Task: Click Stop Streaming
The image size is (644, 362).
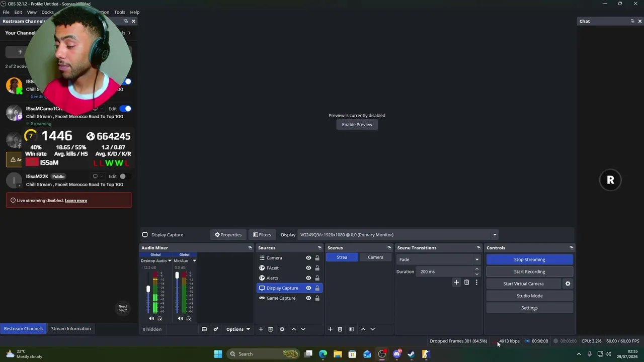Action: pyautogui.click(x=529, y=259)
